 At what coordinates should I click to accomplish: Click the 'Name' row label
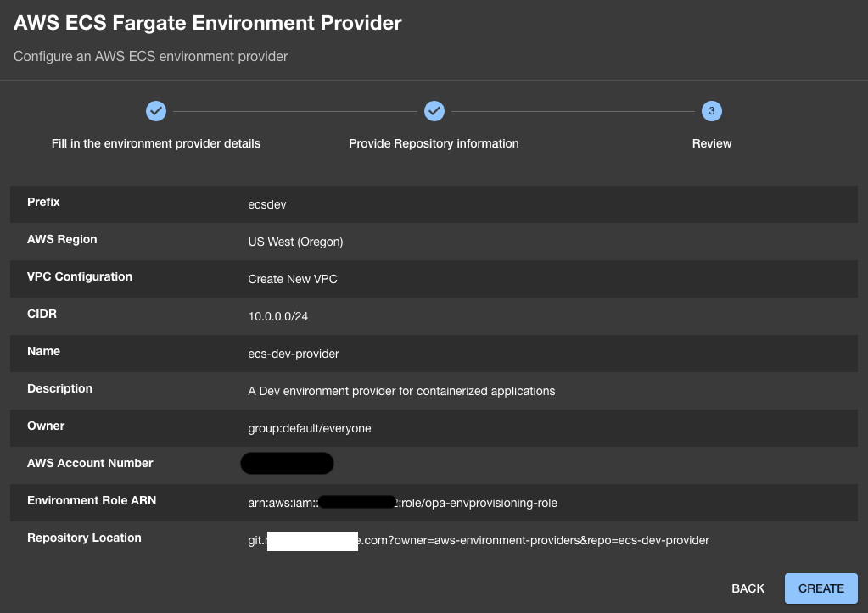pyautogui.click(x=44, y=351)
